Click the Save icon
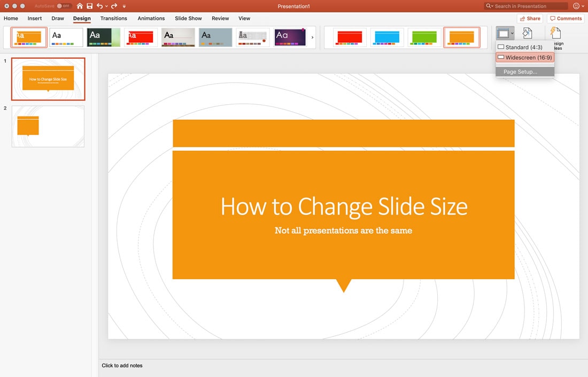This screenshot has width=588, height=377. [x=89, y=6]
